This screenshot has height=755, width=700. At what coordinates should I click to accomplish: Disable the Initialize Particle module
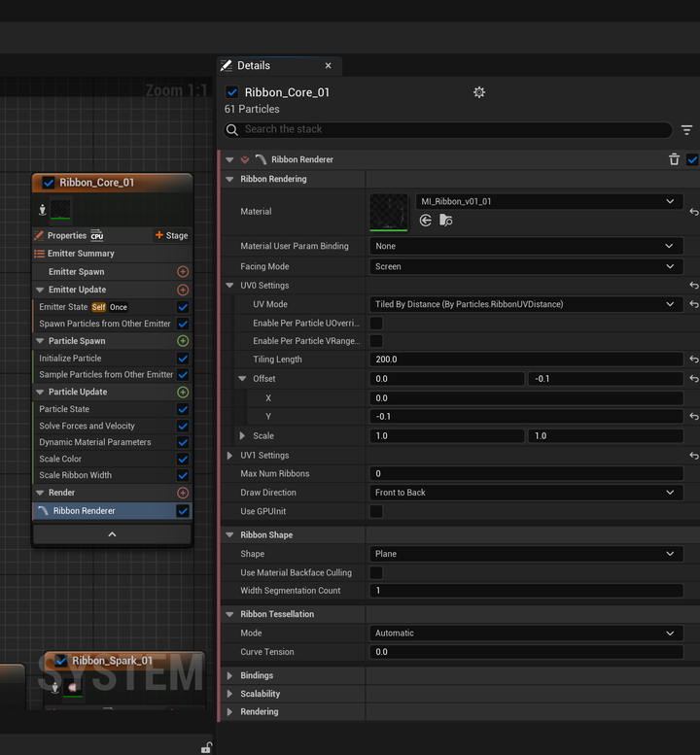(x=183, y=359)
